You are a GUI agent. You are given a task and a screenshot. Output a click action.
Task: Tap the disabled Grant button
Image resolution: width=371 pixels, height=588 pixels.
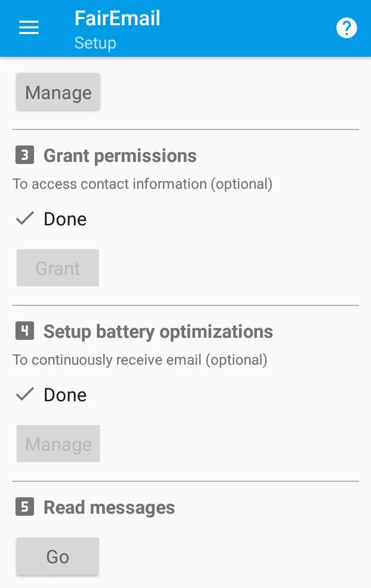click(58, 268)
